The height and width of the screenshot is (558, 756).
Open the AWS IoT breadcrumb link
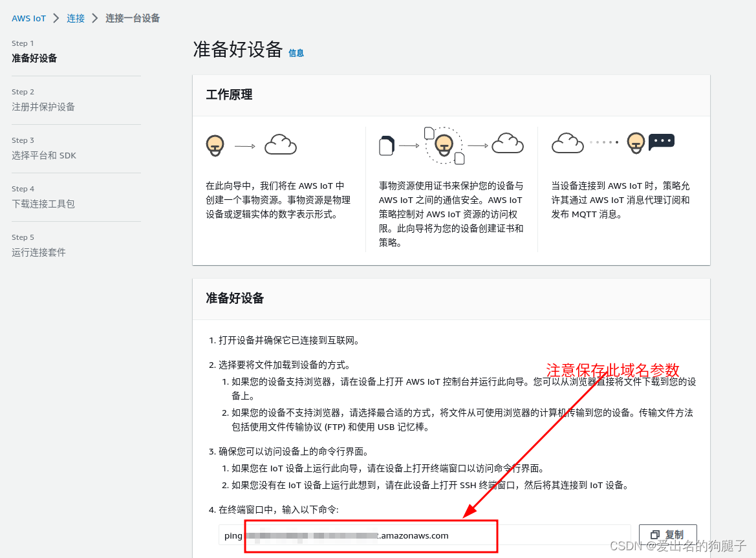(x=28, y=18)
